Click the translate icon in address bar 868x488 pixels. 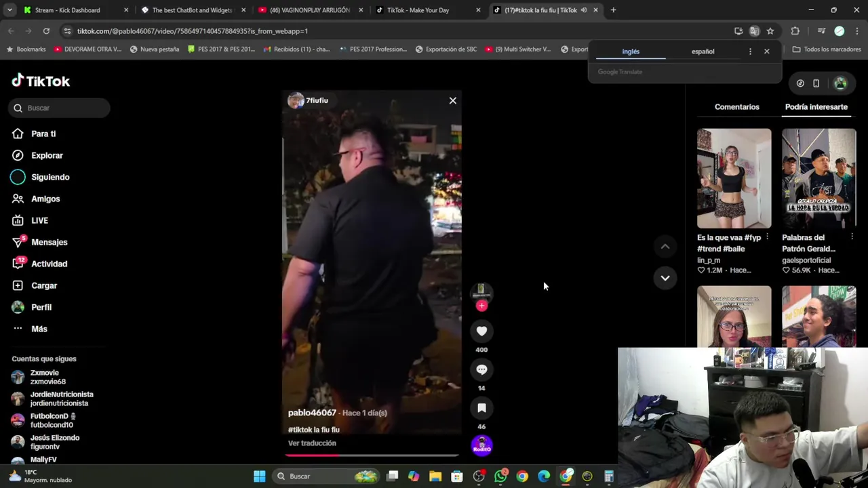[x=754, y=31]
